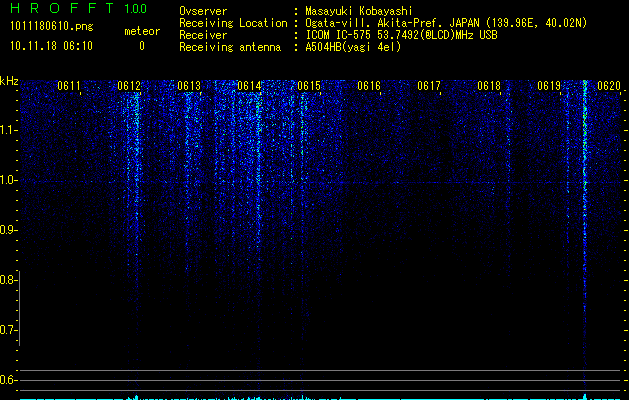Click the 0613 time marker

[x=189, y=86]
